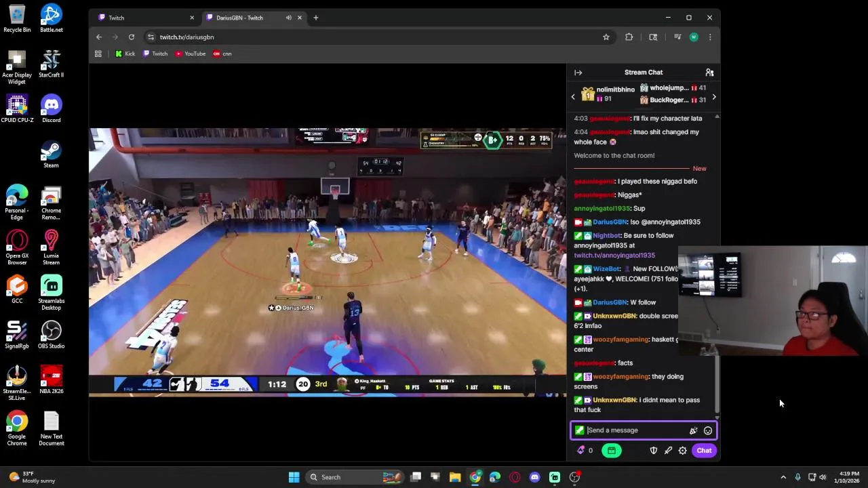The image size is (868, 488).
Task: Open the channel points balance
Action: (585, 451)
